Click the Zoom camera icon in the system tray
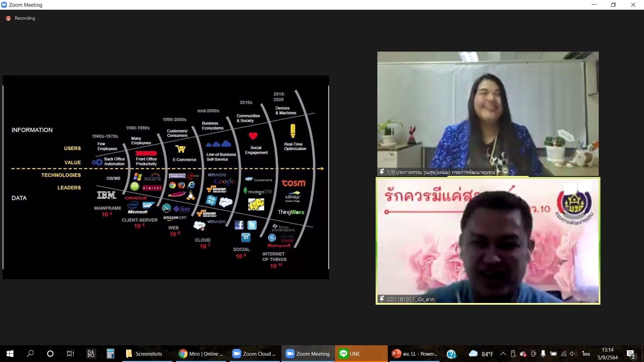This screenshot has width=644, height=362. [533, 354]
